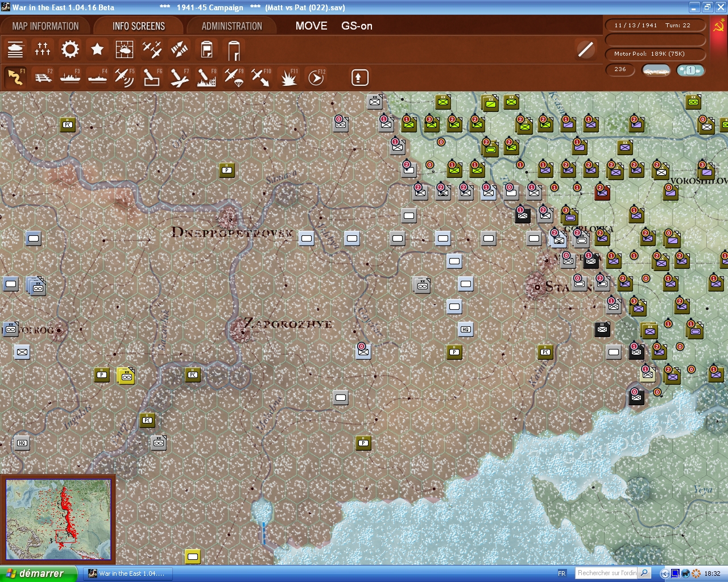The image size is (728, 582).
Task: Select the F9 air transport mode
Action: (234, 77)
